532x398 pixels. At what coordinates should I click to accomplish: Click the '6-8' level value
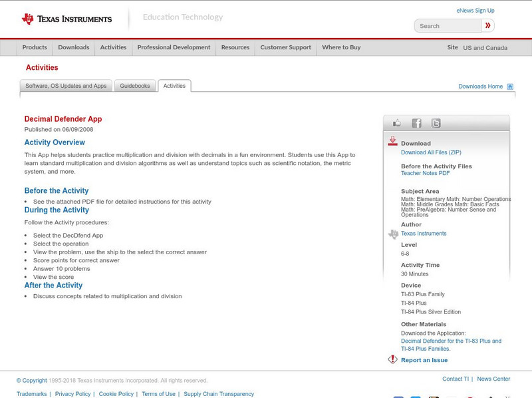click(405, 254)
